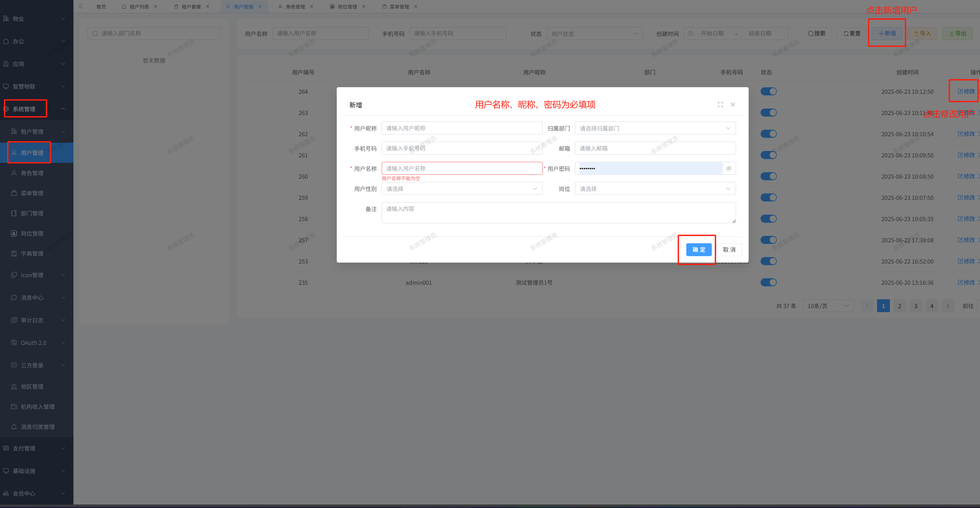Viewport: 980px width, 508px height.
Task: Click the 取消 cancel button
Action: 729,250
